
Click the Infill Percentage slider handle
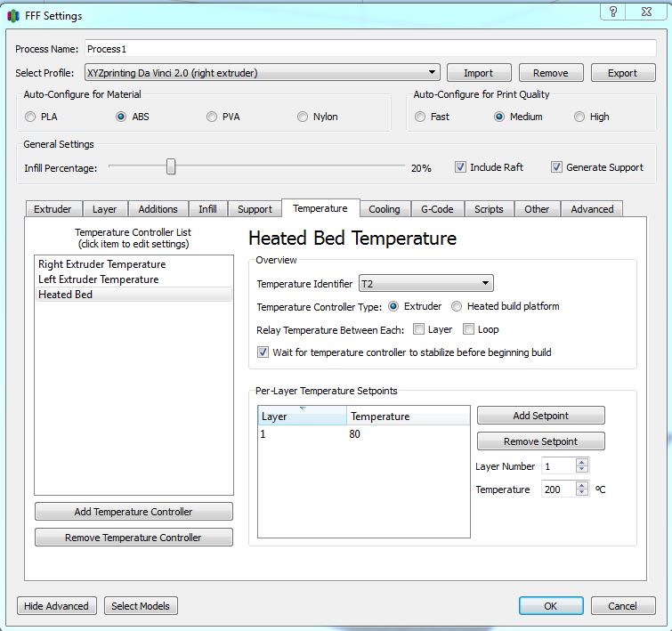point(171,167)
